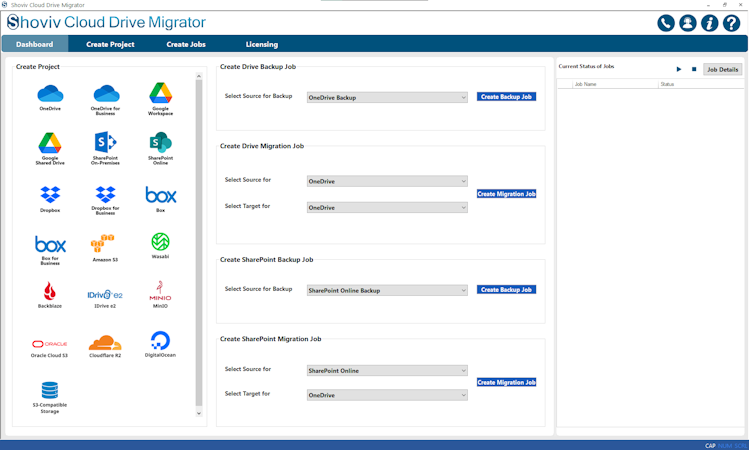The image size is (749, 450).
Task: Open the help question mark icon
Action: click(x=731, y=23)
